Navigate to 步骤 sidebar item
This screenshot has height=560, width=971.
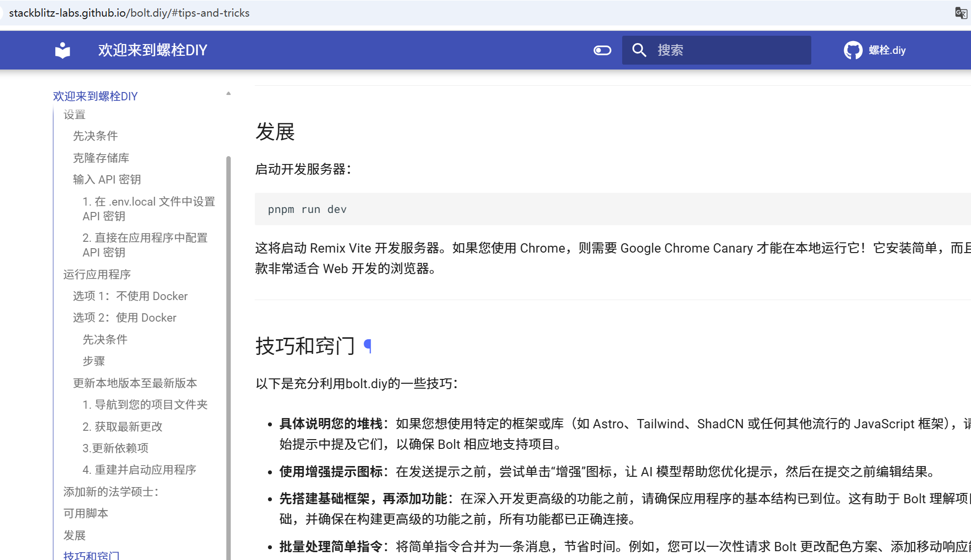(x=94, y=361)
